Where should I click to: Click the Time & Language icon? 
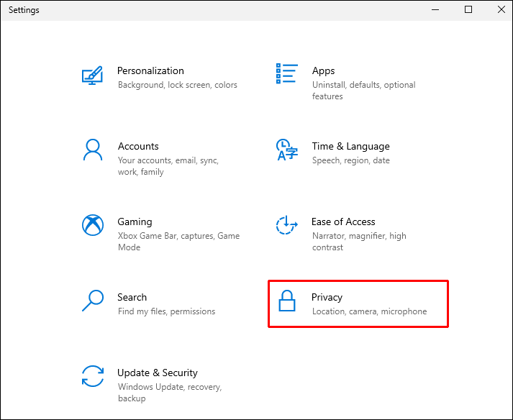click(286, 150)
